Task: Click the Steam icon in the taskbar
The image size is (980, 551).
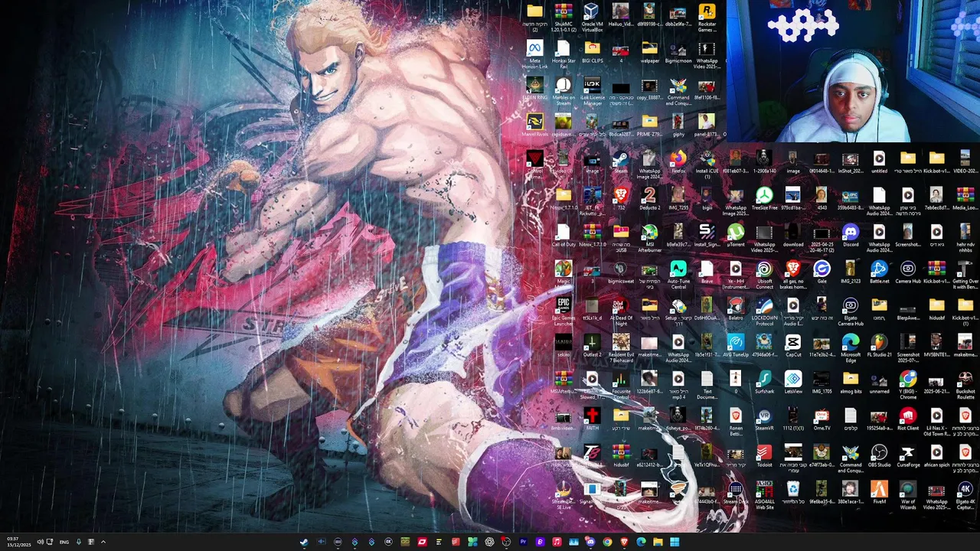Action: click(x=304, y=542)
